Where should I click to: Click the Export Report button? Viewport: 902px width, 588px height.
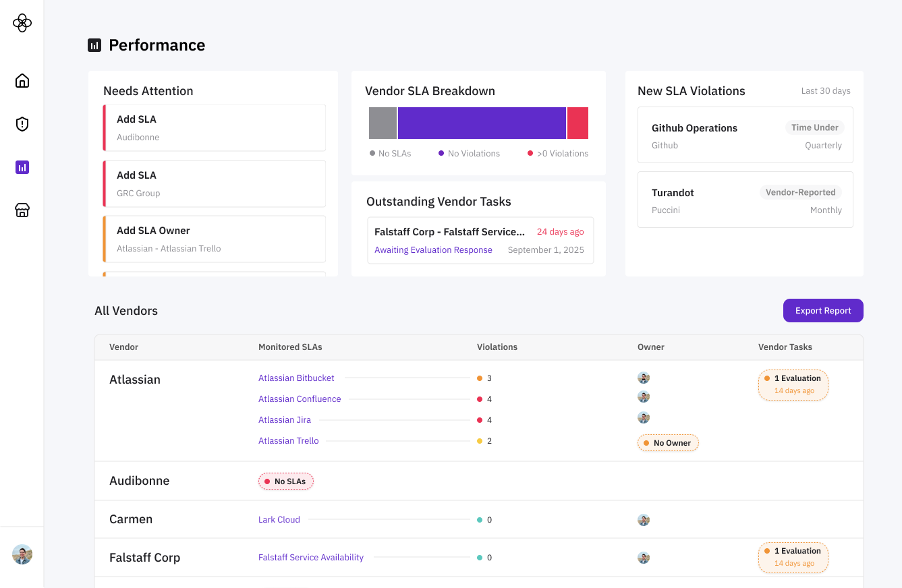(x=823, y=310)
